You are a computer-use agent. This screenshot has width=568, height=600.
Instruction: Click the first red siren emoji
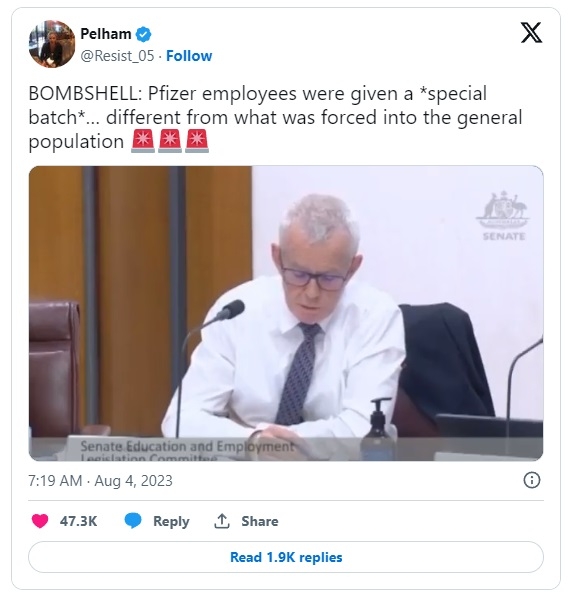pos(143,141)
